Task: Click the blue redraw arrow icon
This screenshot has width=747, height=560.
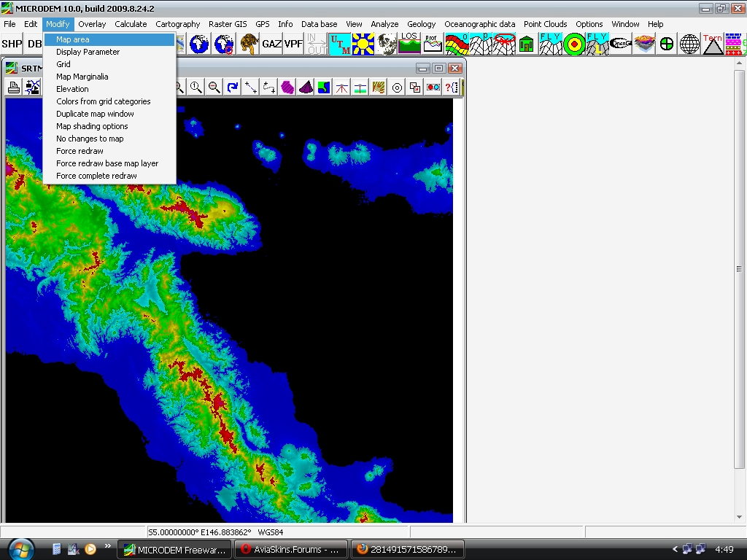Action: (x=233, y=87)
